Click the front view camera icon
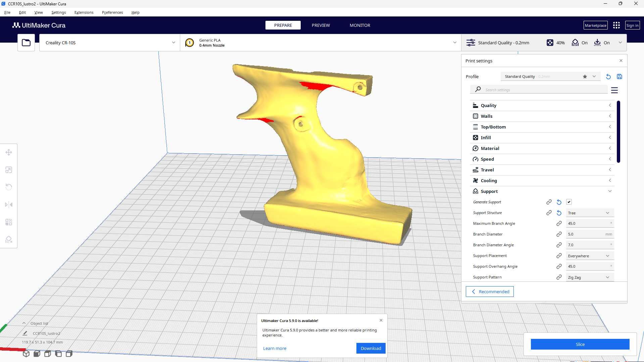 tap(37, 354)
